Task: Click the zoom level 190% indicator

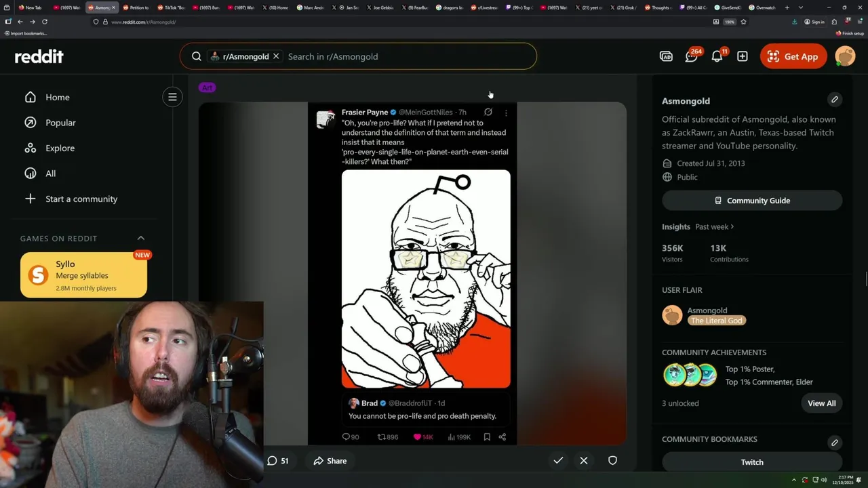Action: tap(730, 22)
